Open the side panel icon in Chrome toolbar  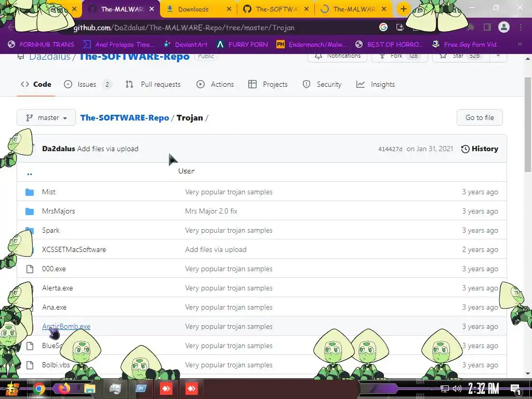(x=487, y=27)
